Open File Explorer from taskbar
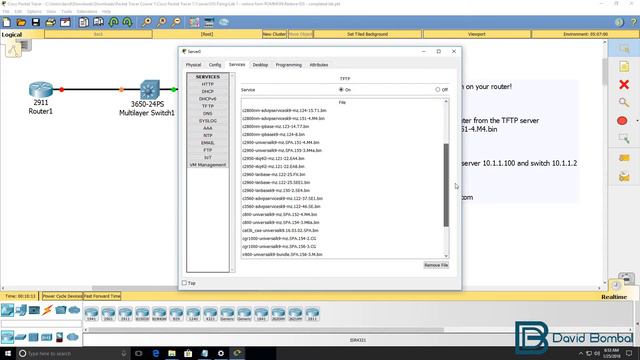 [172, 353]
